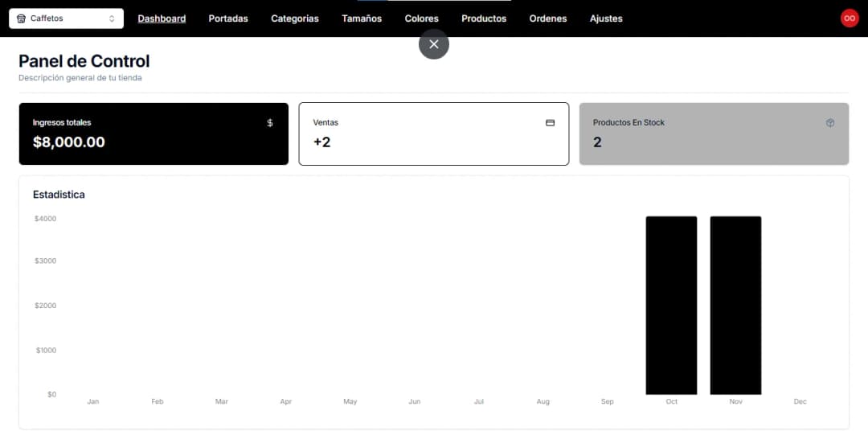Click the dollar sign icon in Ingresos totales
Viewport: 868px width, 448px height.
tap(270, 123)
